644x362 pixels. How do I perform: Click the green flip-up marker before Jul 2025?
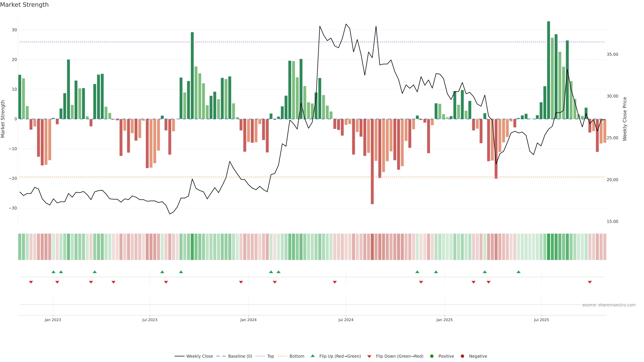coord(519,272)
